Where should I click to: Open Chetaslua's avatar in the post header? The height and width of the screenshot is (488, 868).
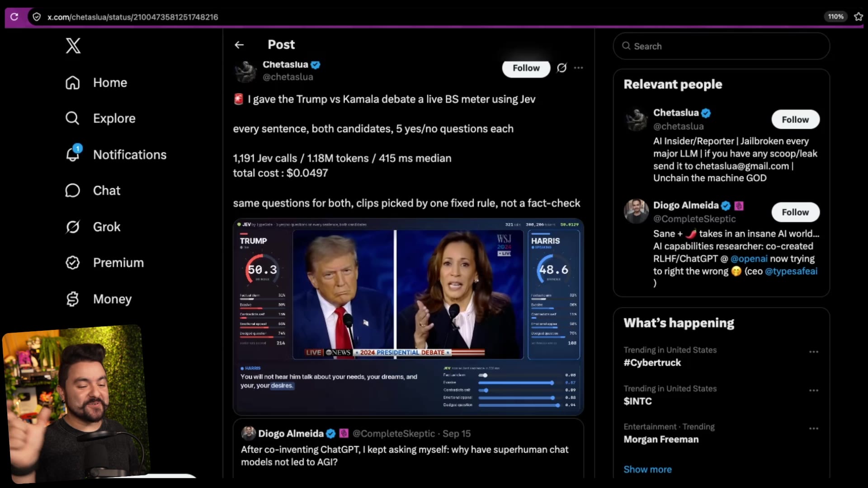pos(245,71)
